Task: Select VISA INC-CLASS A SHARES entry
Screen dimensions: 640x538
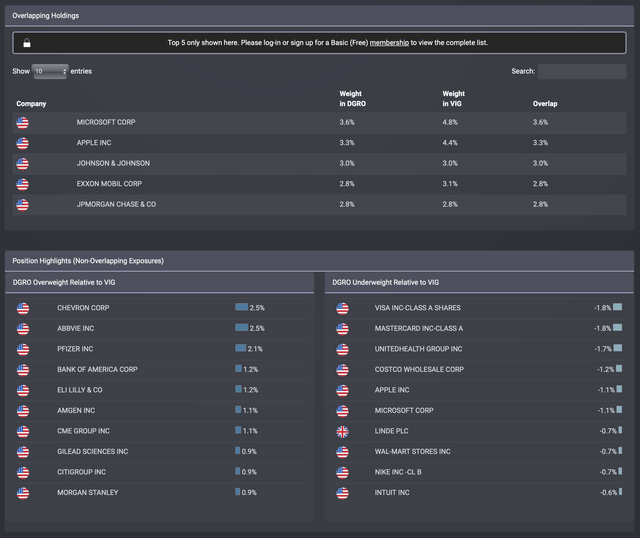Action: pos(418,308)
